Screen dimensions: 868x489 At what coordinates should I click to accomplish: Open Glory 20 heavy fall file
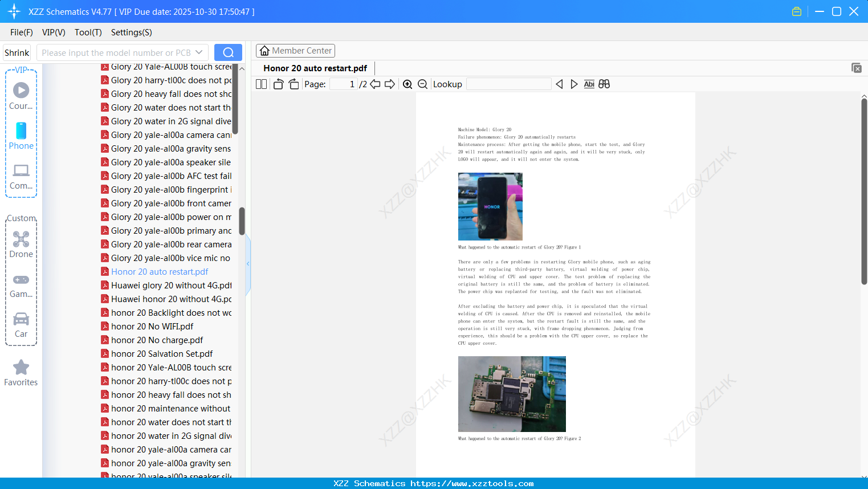(x=166, y=94)
